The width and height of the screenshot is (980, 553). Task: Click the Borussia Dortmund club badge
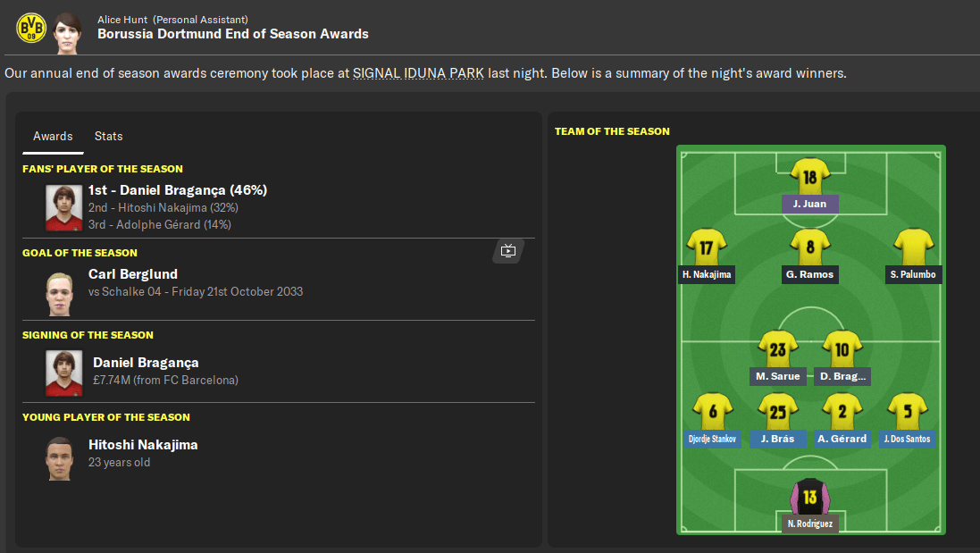pos(29,28)
